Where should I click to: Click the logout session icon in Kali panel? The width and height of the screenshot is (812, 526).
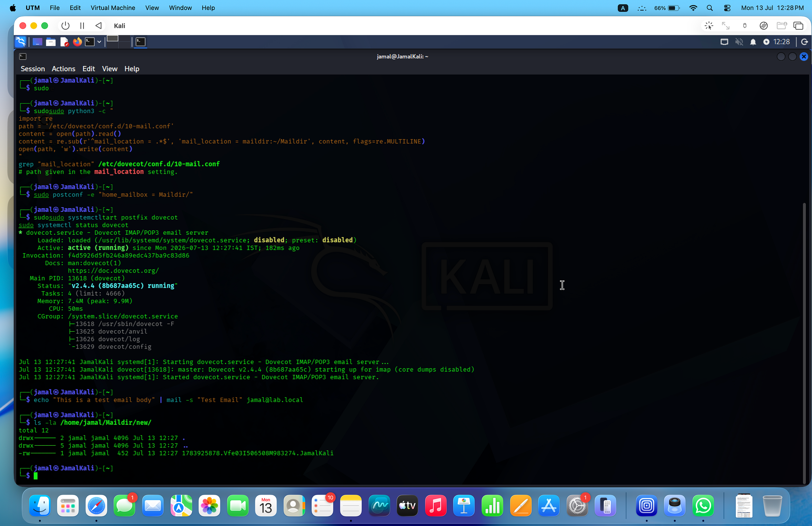804,42
